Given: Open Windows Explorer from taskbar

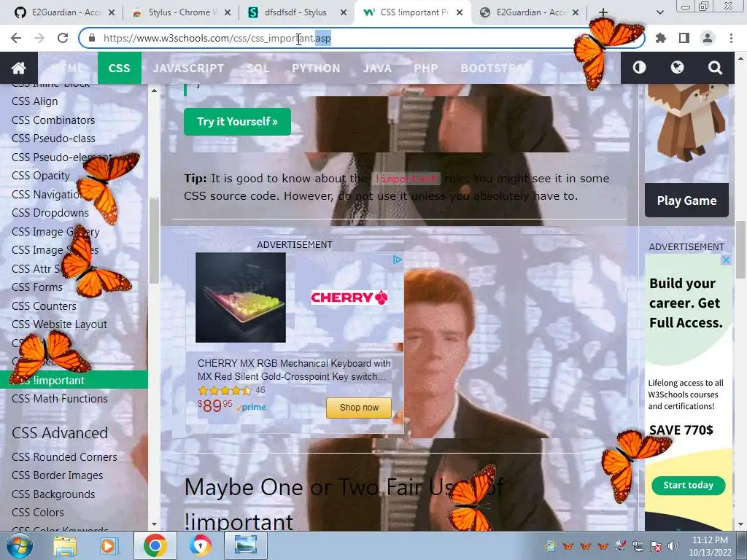Looking at the screenshot, I should tap(65, 545).
